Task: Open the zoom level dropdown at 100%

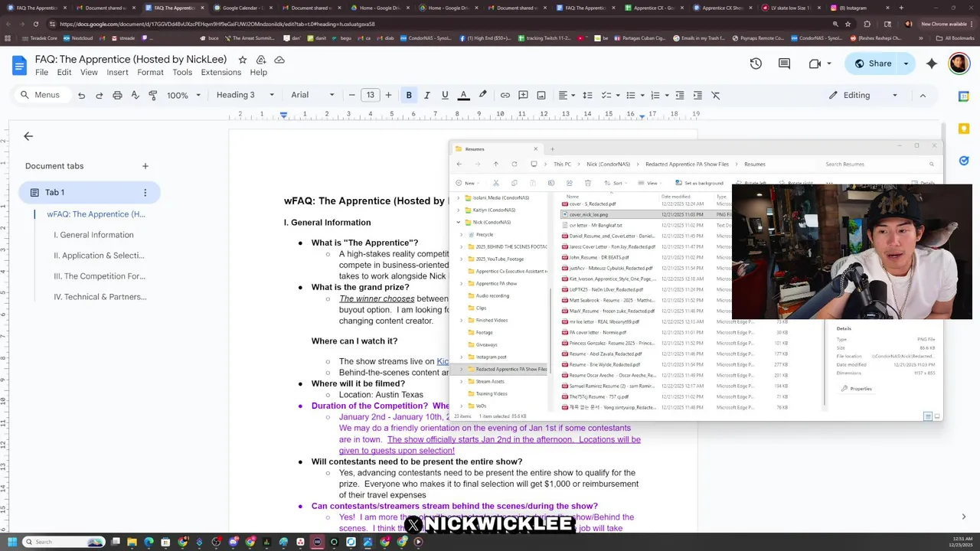Action: (184, 95)
